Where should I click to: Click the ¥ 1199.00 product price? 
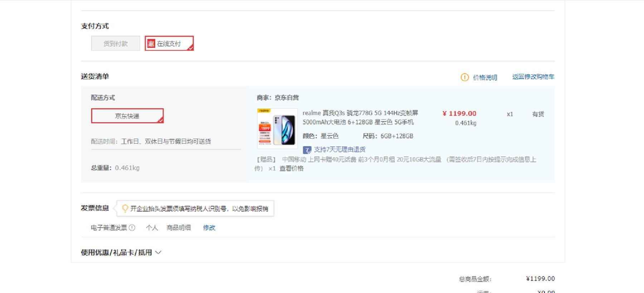(459, 114)
